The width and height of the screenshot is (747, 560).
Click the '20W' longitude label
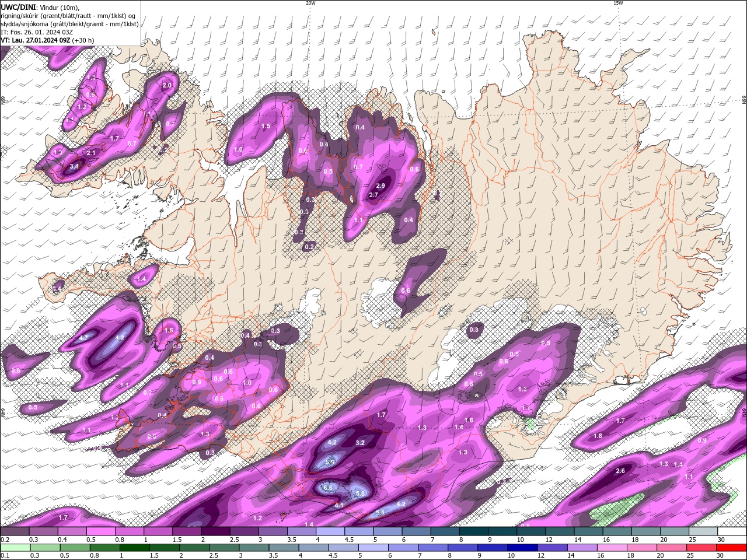click(310, 3)
